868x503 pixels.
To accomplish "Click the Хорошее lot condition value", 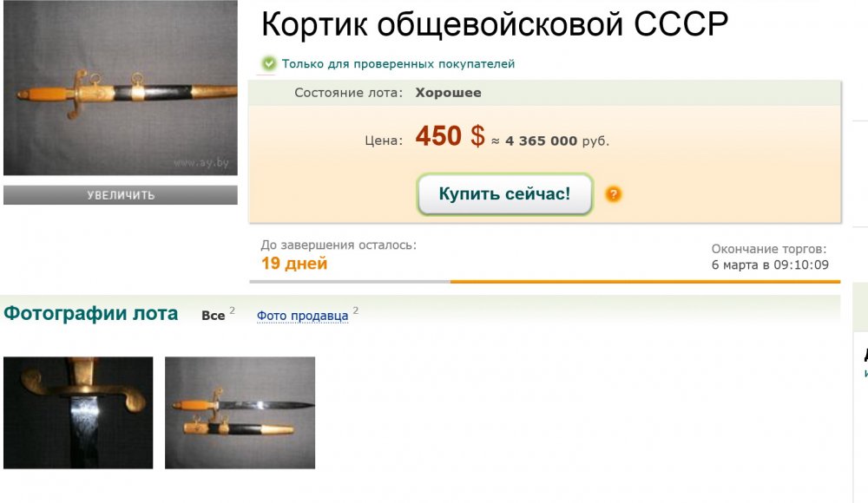I will click(x=449, y=93).
